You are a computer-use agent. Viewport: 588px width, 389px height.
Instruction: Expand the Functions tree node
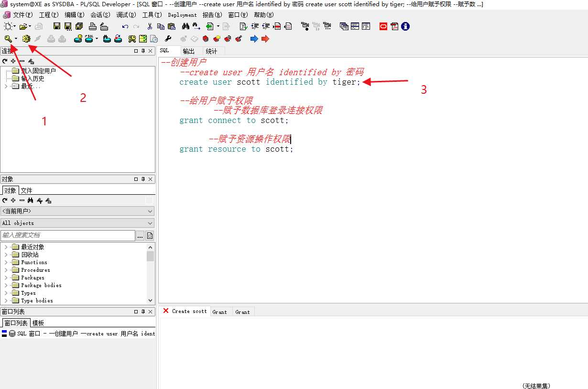[x=6, y=262]
